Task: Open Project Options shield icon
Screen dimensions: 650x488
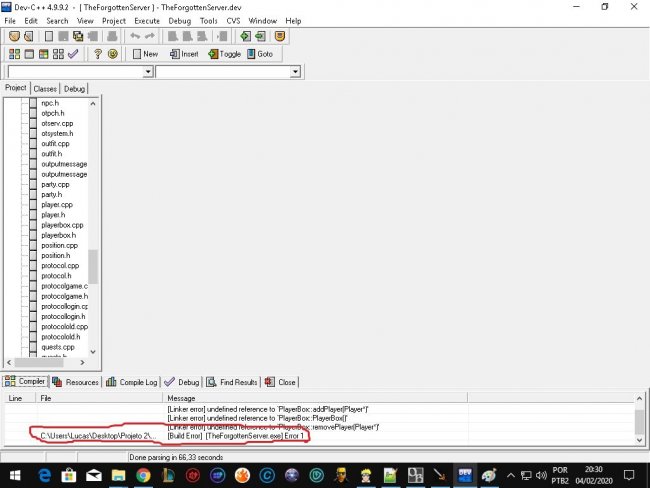Action: point(280,36)
